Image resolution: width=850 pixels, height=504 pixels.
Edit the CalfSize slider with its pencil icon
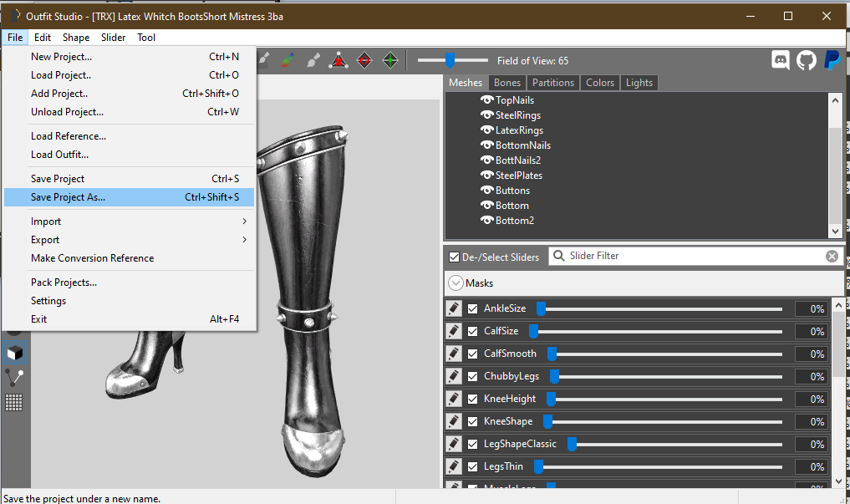454,331
